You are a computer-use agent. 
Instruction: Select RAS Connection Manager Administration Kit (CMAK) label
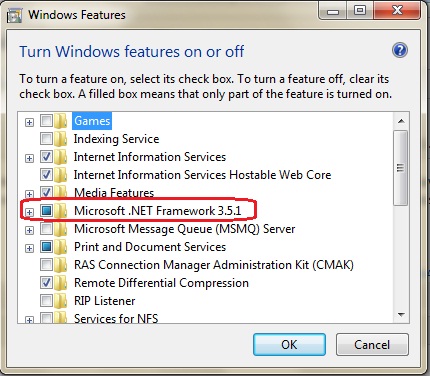coord(214,265)
